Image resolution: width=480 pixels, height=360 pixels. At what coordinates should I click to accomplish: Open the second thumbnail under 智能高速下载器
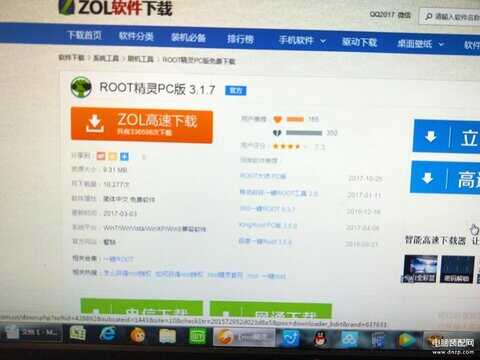[x=457, y=269]
